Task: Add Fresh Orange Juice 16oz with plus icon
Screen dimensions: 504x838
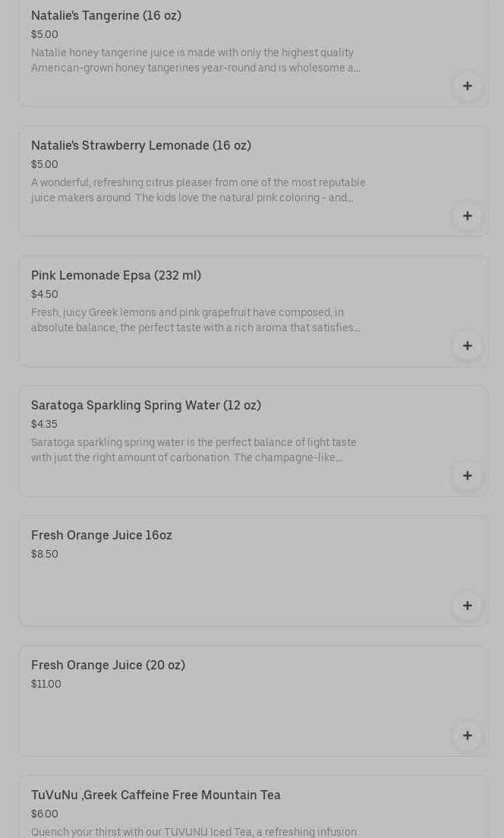Action: point(467,606)
